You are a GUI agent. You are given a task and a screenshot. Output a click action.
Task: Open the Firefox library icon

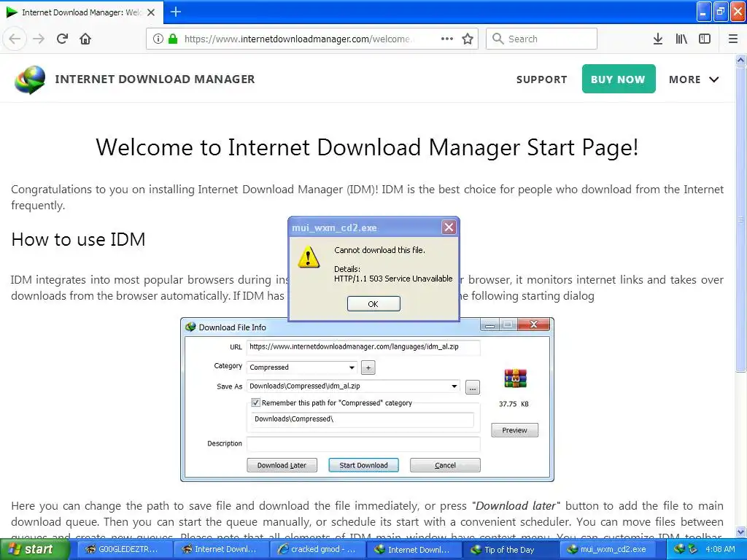click(x=681, y=39)
